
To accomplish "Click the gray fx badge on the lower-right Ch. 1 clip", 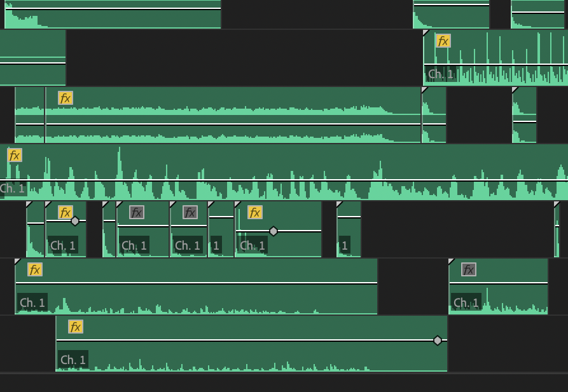I will point(469,268).
